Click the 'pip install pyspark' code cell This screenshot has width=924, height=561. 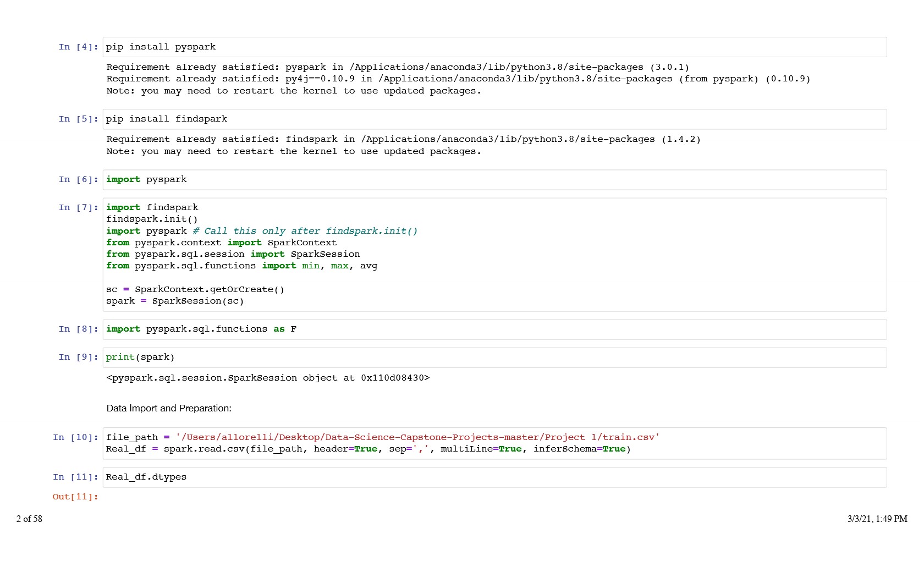point(161,47)
